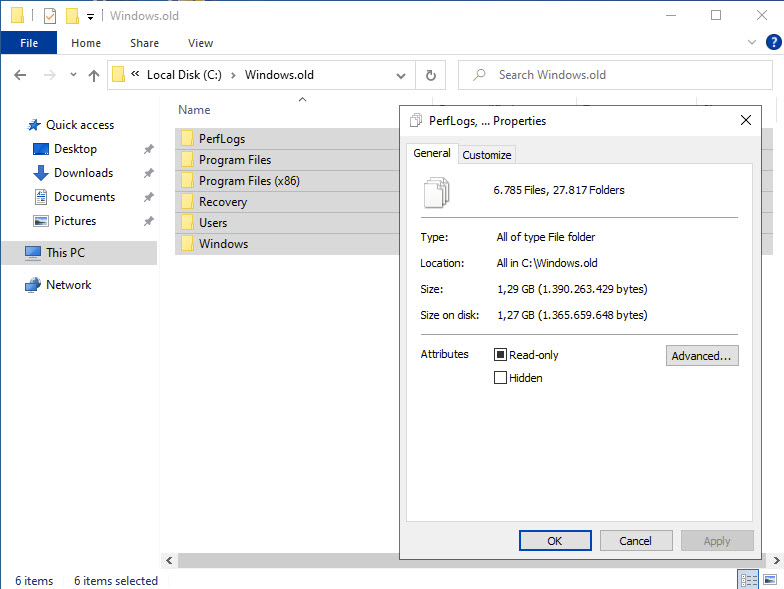The width and height of the screenshot is (784, 589).
Task: Unpin Documents using its pin icon
Action: (x=148, y=197)
